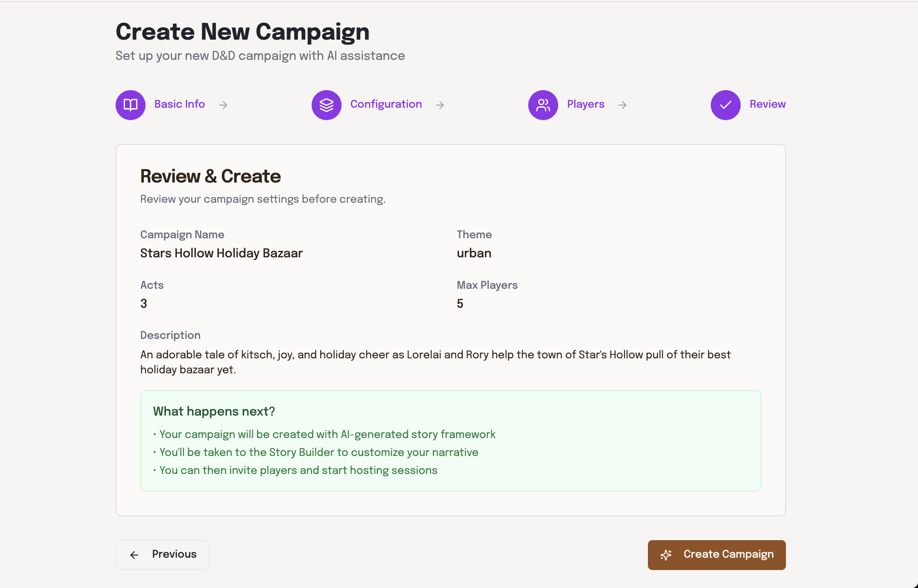918x588 pixels.
Task: Click the arrow after Players
Action: pos(622,105)
